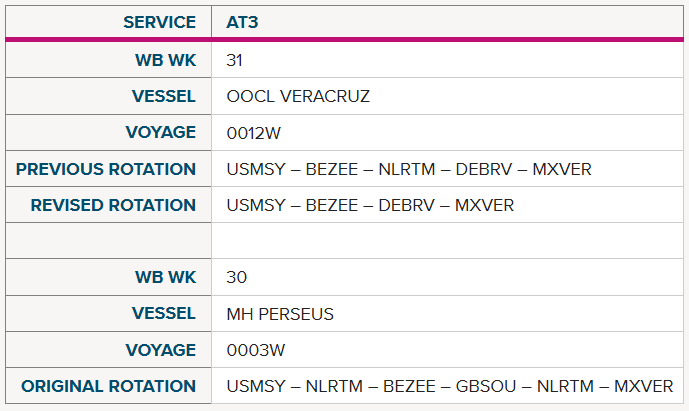This screenshot has height=411, width=689.
Task: Click voyage number 0012W
Action: pyautogui.click(x=254, y=133)
